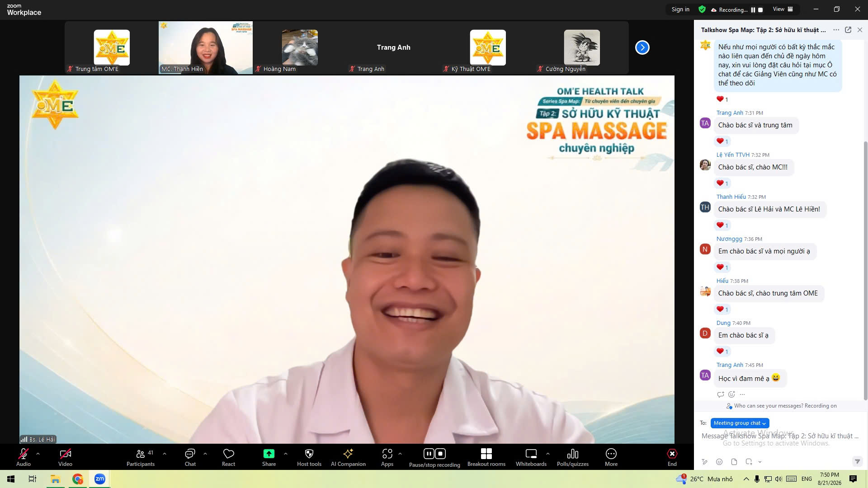Open Host tools shield menu
868x488 pixels.
point(309,457)
